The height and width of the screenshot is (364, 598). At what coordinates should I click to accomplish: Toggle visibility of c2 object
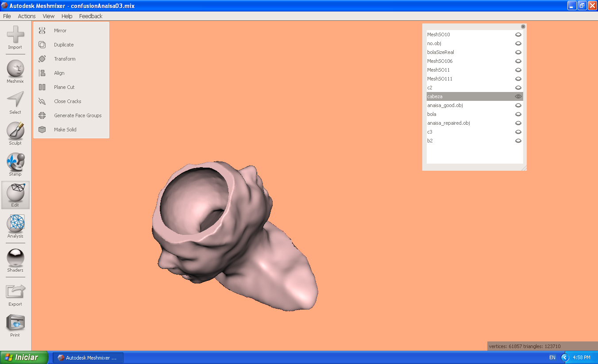(x=518, y=88)
